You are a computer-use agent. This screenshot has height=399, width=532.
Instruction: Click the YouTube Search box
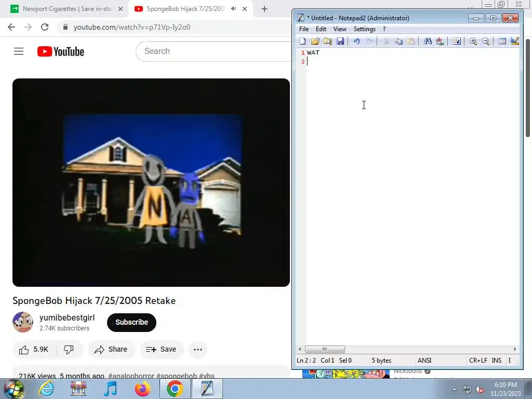(214, 51)
